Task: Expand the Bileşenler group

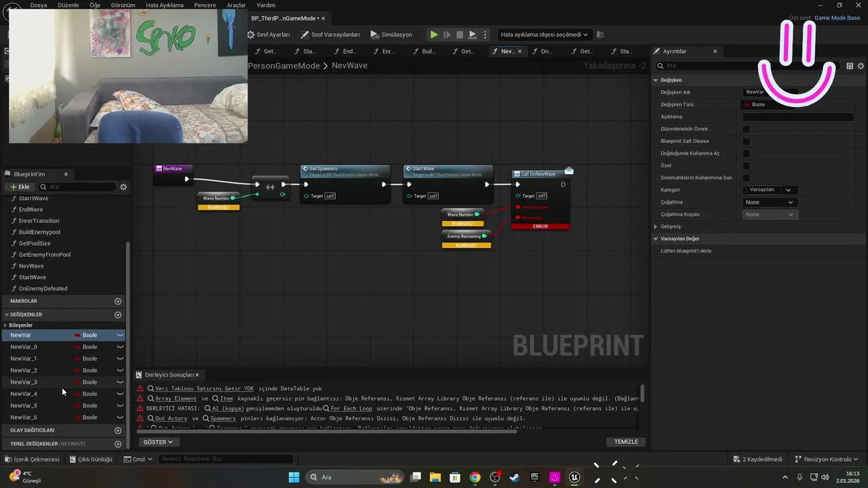Action: (6, 325)
